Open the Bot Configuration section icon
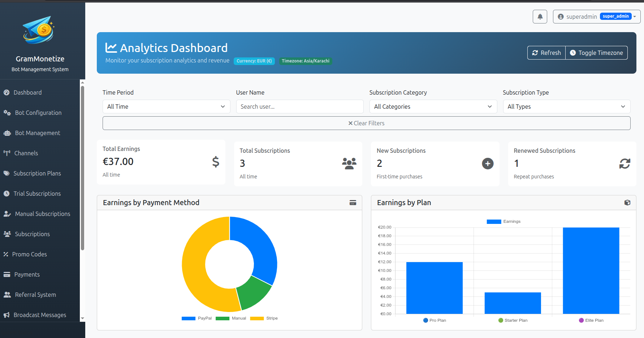This screenshot has height=338, width=644. point(7,113)
